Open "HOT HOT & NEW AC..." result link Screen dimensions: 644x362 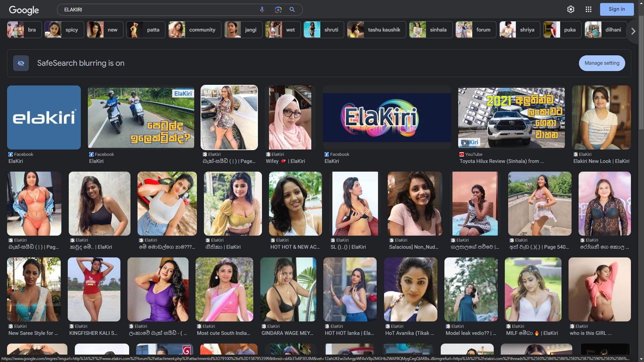[x=295, y=247]
